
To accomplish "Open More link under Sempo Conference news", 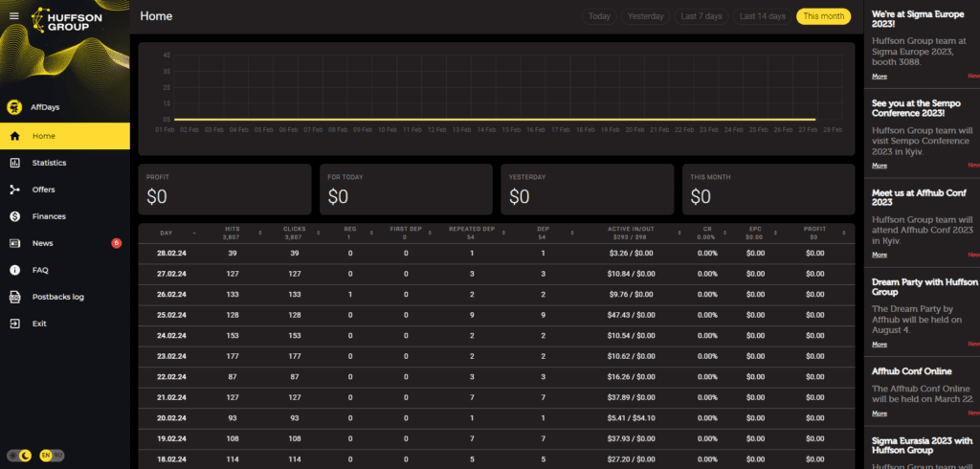I will click(x=880, y=166).
